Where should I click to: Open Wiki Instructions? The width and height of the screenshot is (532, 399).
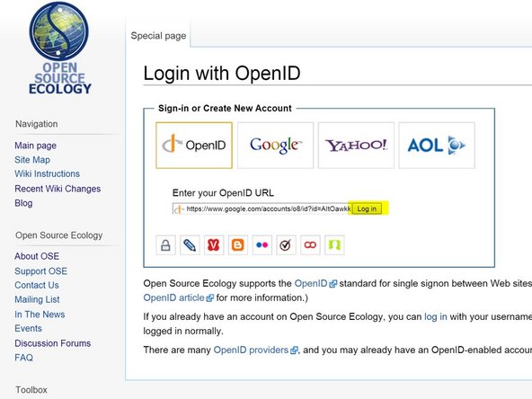47,173
